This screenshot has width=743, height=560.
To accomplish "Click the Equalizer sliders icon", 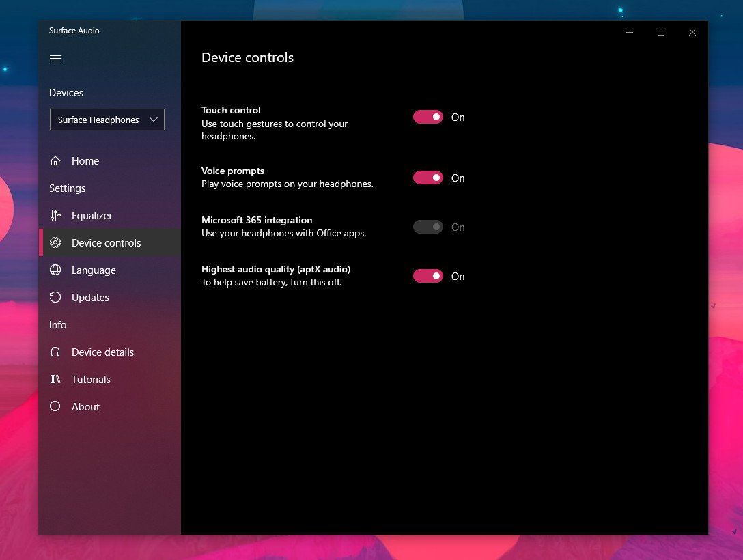I will 55,215.
